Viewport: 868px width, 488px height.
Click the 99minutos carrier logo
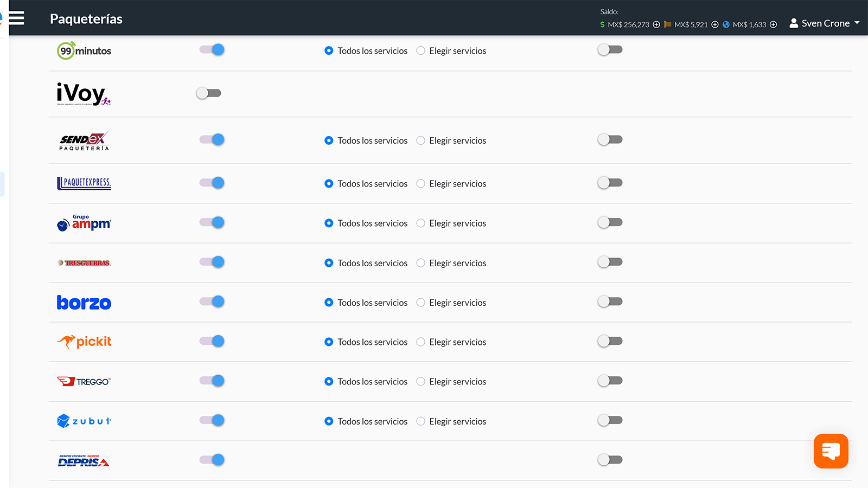coord(84,50)
